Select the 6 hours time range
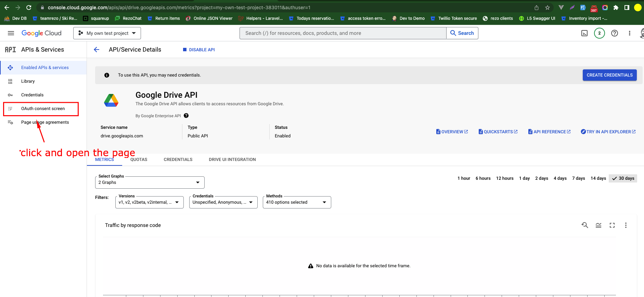Image resolution: width=644 pixels, height=297 pixels. tap(483, 178)
